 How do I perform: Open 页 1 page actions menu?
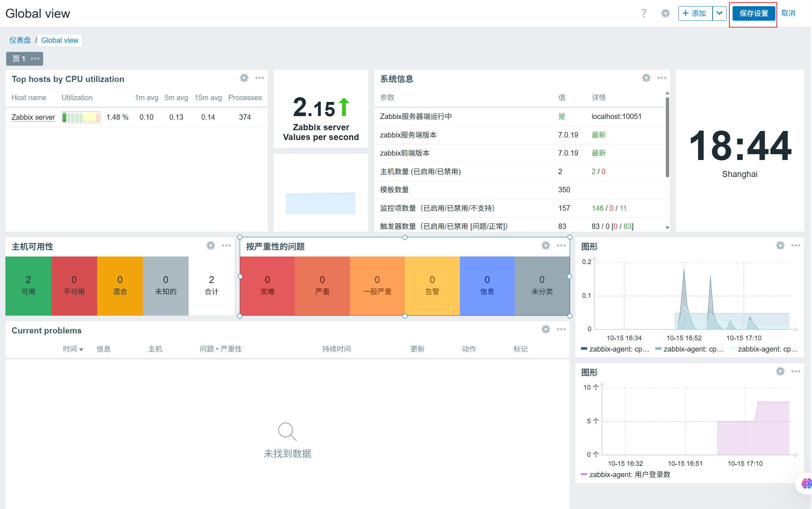coord(35,59)
